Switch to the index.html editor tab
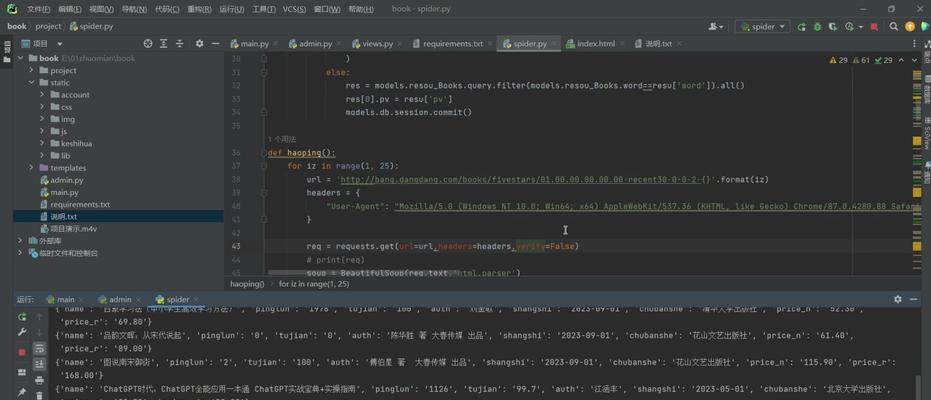Image resolution: width=931 pixels, height=400 pixels. coord(596,44)
